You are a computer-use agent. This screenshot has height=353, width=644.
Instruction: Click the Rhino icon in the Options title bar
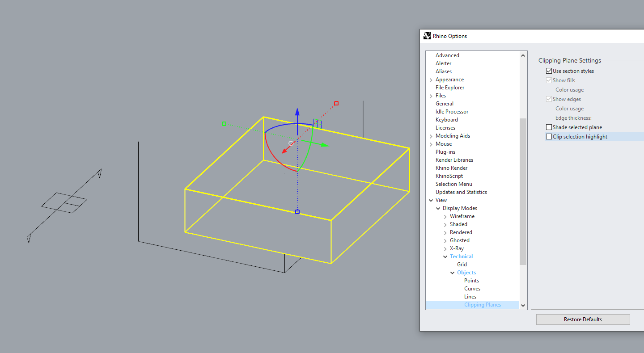point(427,36)
